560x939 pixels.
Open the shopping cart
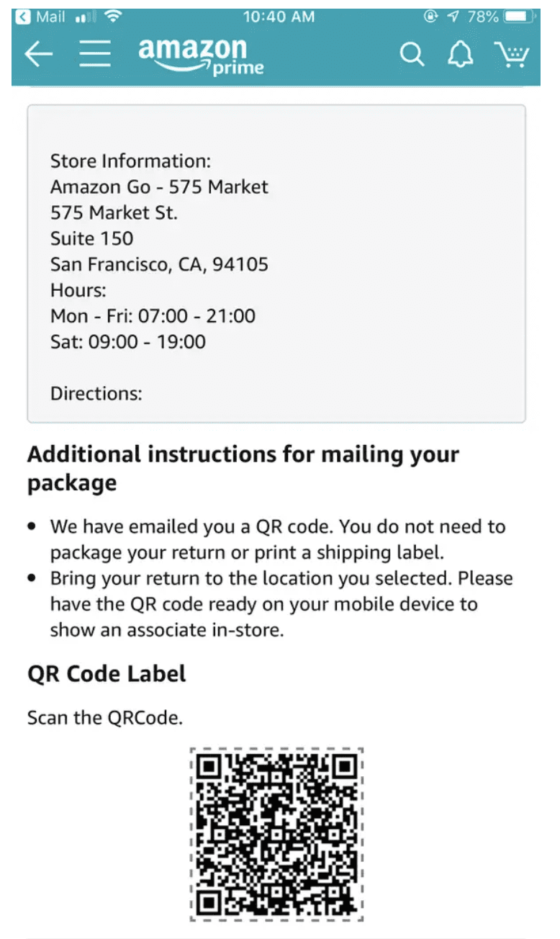pyautogui.click(x=512, y=55)
